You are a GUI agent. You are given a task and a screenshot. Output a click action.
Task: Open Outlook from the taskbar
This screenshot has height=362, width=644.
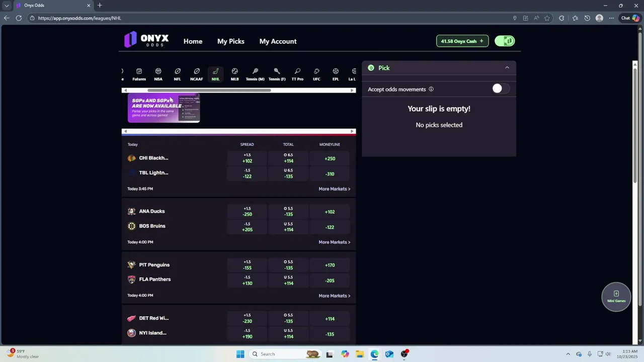click(x=389, y=354)
